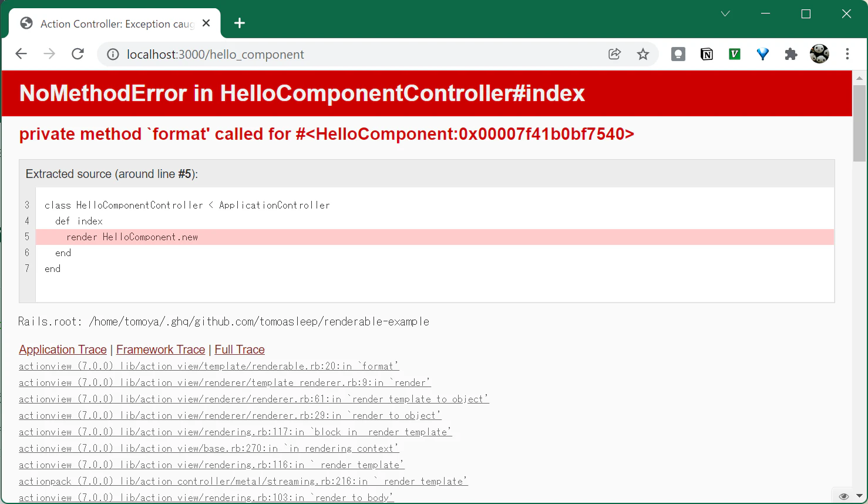Bookmark this page with star icon
Screen dimensions: 868x504
(643, 54)
